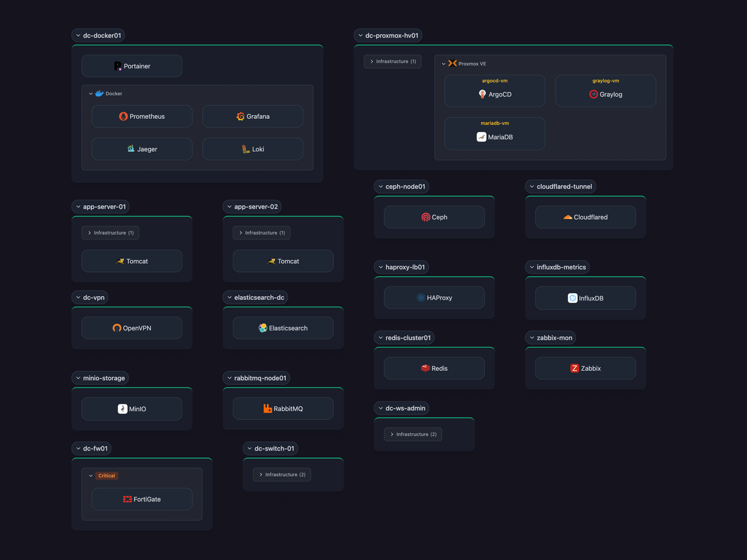
Task: Expand Infrastructure (2) in dc-ws-admin
Action: tap(413, 434)
